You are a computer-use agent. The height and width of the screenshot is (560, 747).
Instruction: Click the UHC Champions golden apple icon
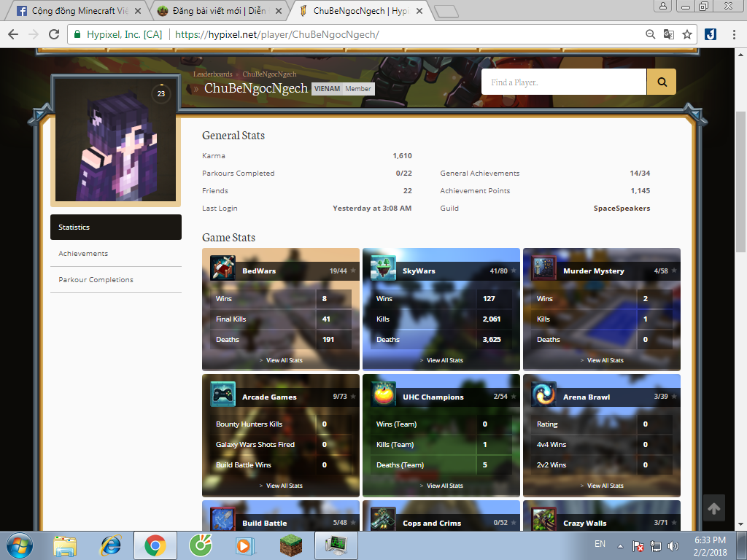point(383,394)
